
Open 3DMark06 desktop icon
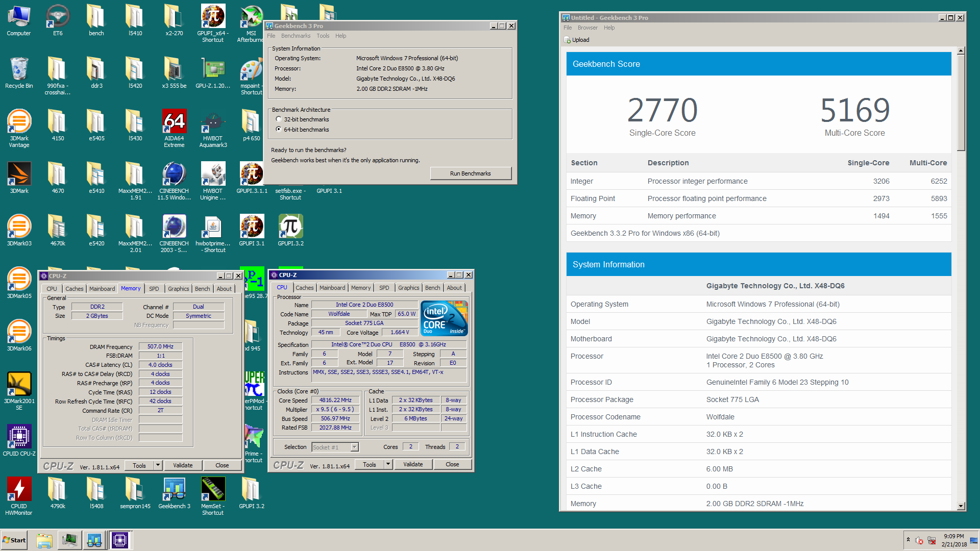click(19, 336)
